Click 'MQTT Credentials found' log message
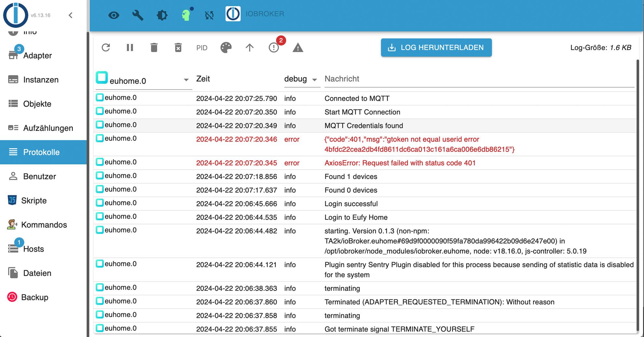 click(364, 126)
